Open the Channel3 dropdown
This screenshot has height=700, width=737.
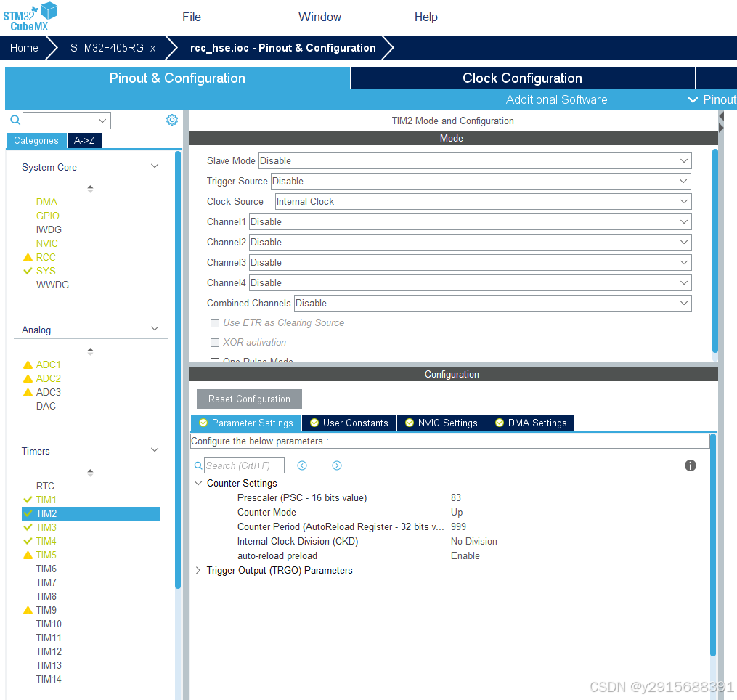point(470,262)
